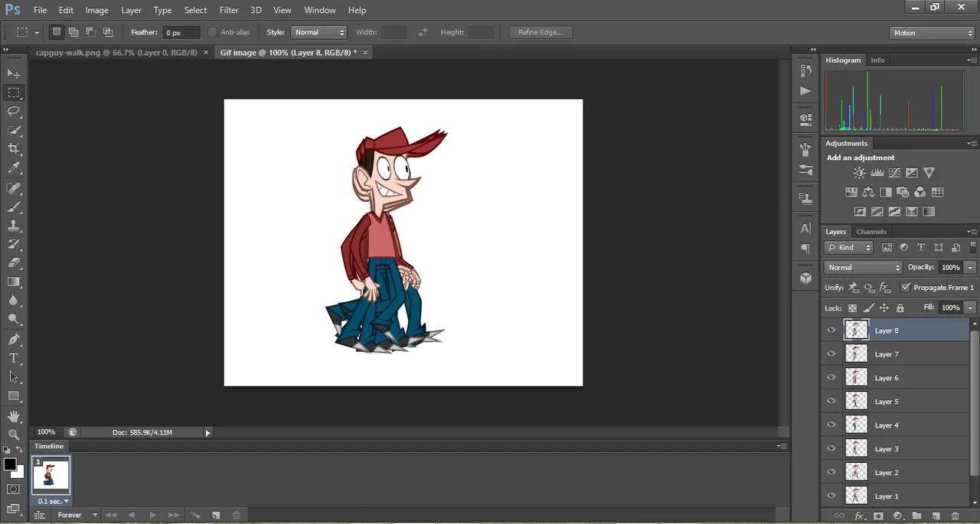Toggle visibility of Layer 3
Viewport: 980px width, 524px height.
[831, 449]
